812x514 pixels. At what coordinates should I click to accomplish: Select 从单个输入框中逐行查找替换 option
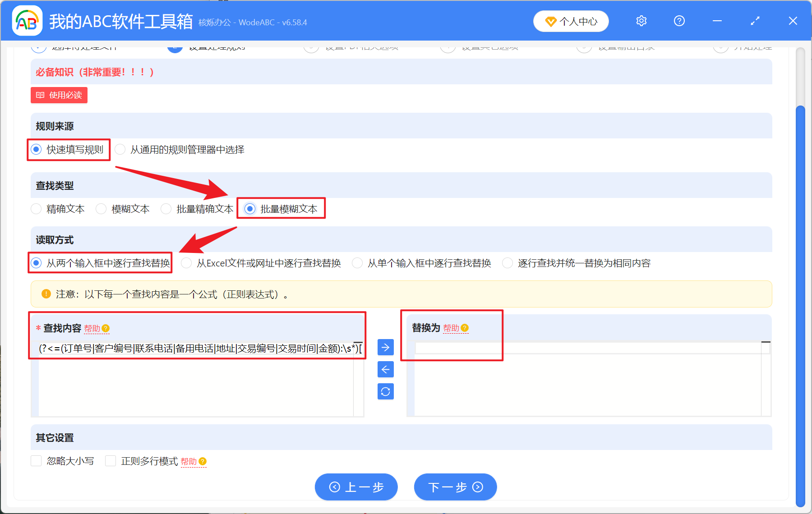coord(357,263)
